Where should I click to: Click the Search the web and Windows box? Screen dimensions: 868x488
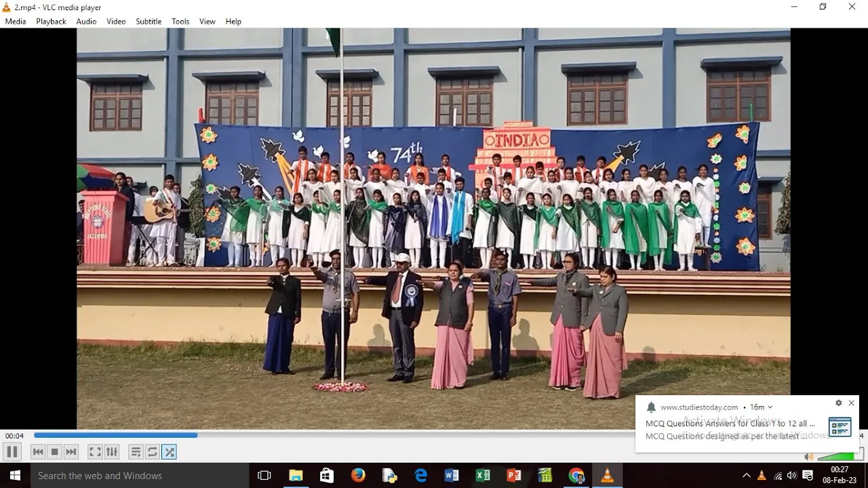(x=140, y=476)
